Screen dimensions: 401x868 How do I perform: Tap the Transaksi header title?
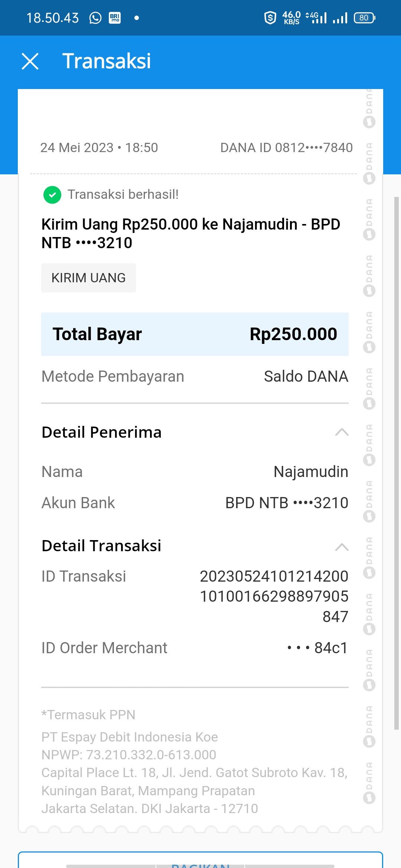point(107,61)
